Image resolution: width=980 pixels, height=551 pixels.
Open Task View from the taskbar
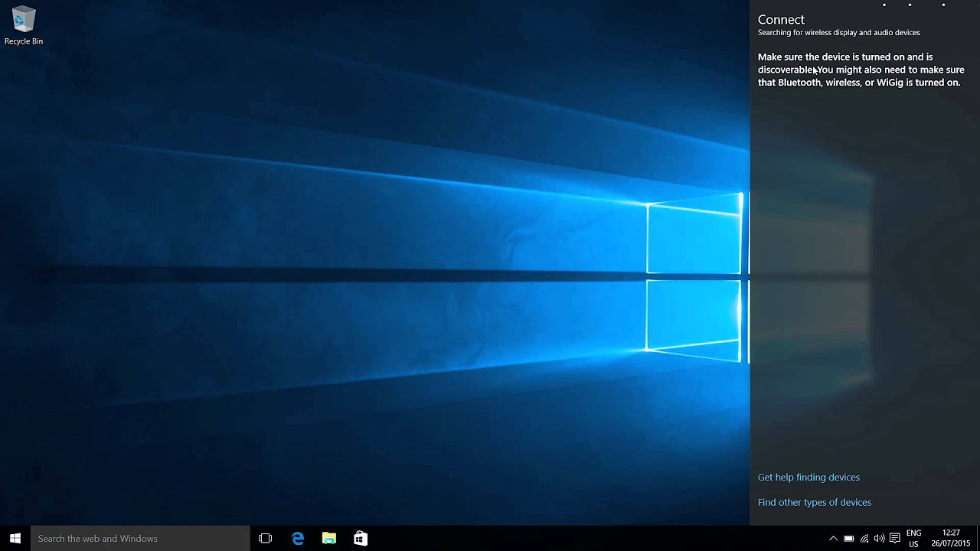[266, 539]
